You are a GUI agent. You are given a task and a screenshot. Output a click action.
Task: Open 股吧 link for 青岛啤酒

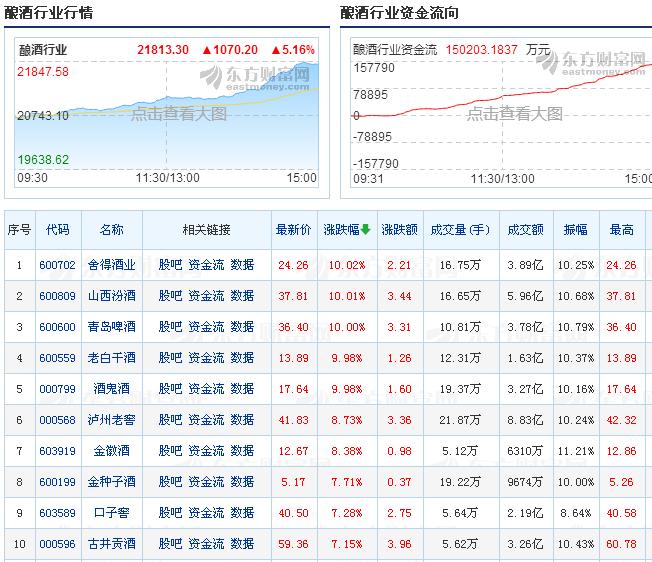click(170, 327)
